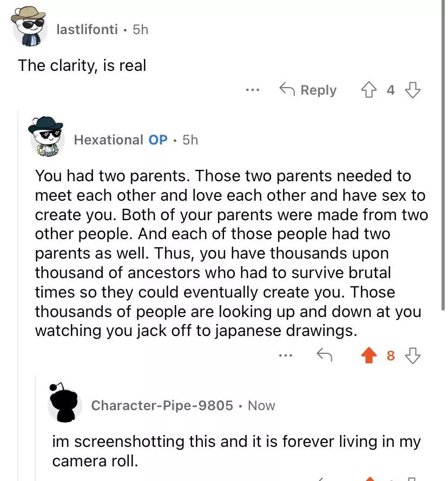The image size is (448, 481).
Task: Downvote Hexational's comment
Action: pyautogui.click(x=413, y=355)
